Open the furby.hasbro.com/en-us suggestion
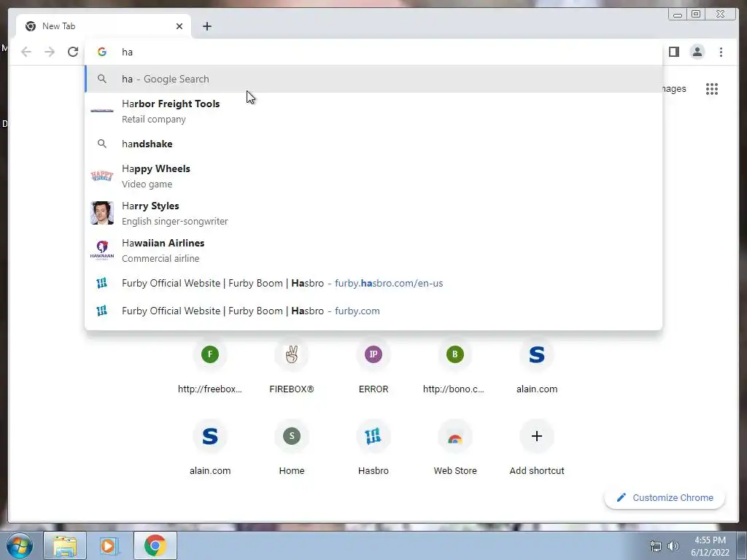The height and width of the screenshot is (560, 747). tap(373, 284)
